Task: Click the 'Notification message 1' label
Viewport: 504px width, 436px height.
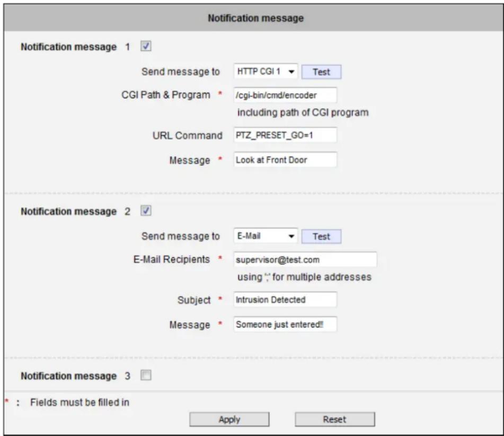Action: (x=75, y=47)
